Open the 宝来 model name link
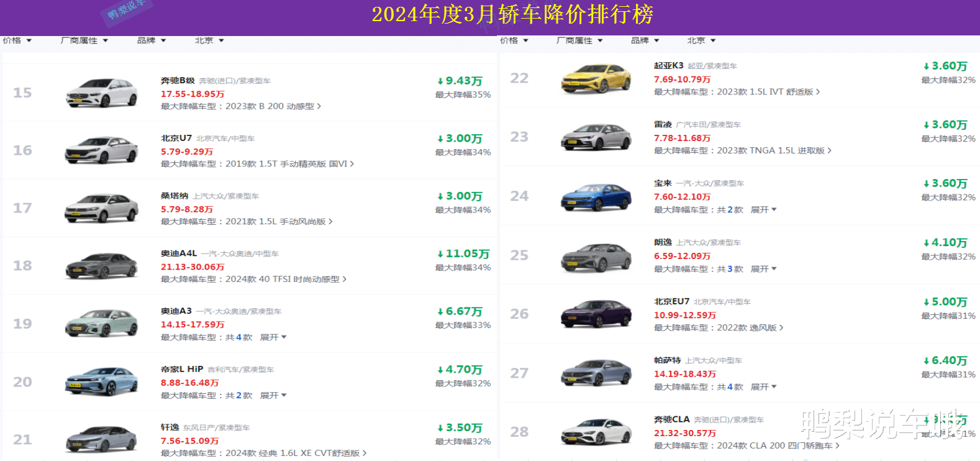Screen dimensions: 980x461 (x=663, y=183)
